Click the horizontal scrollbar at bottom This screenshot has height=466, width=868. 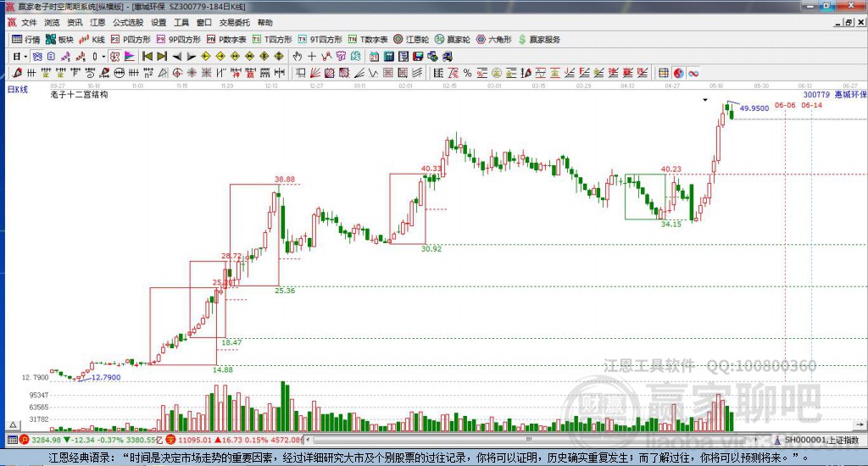531,440
